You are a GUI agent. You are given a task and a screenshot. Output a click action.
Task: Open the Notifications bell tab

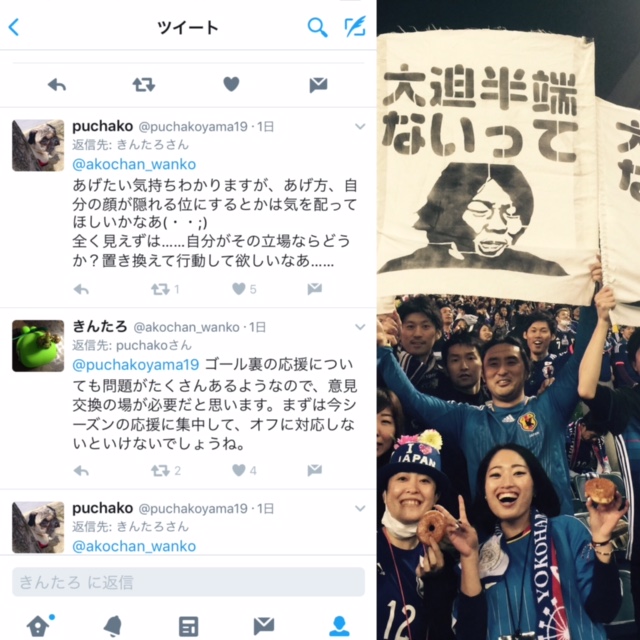coord(113,625)
